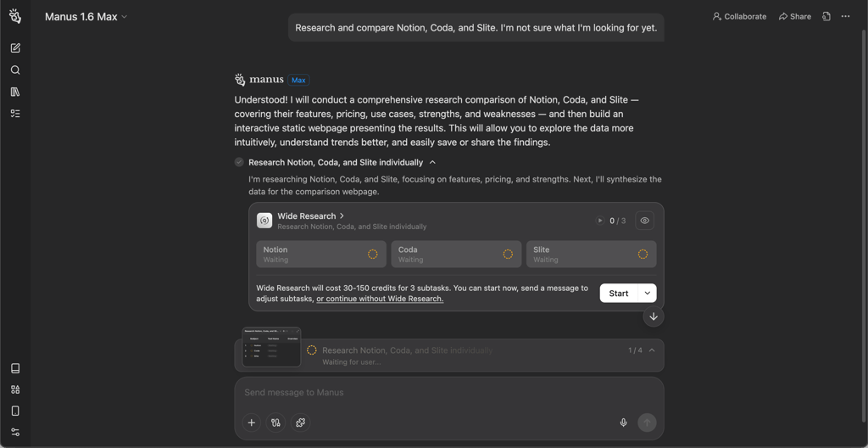The image size is (868, 448).
Task: Open the dropdown arrow next to Start
Action: click(x=647, y=294)
